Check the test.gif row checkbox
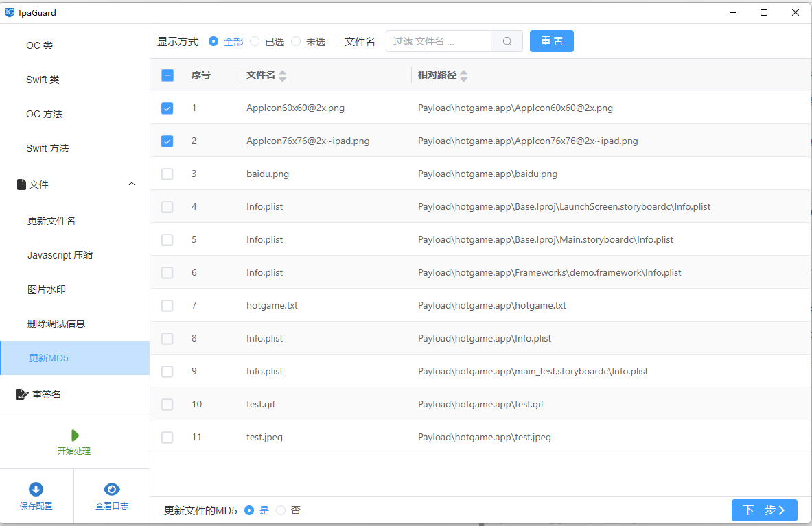This screenshot has width=812, height=526. point(167,405)
